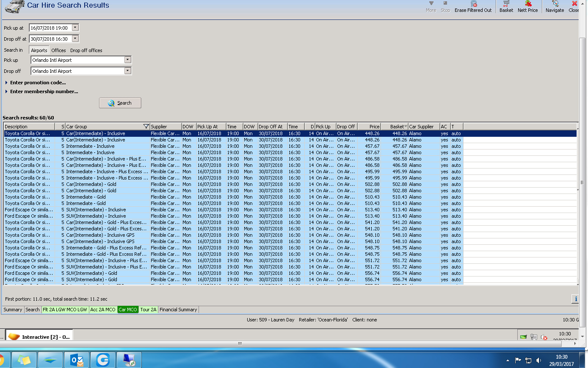Click the Erase Filtered Out icon
This screenshot has width=588, height=368.
click(x=474, y=4)
